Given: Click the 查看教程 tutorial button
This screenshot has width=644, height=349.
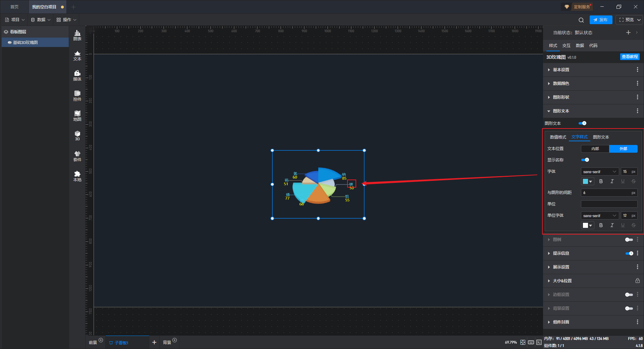Looking at the screenshot, I should click(x=630, y=57).
